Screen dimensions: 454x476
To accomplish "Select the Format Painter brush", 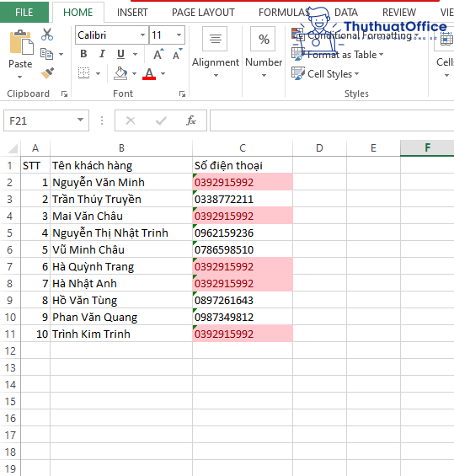I will point(47,73).
